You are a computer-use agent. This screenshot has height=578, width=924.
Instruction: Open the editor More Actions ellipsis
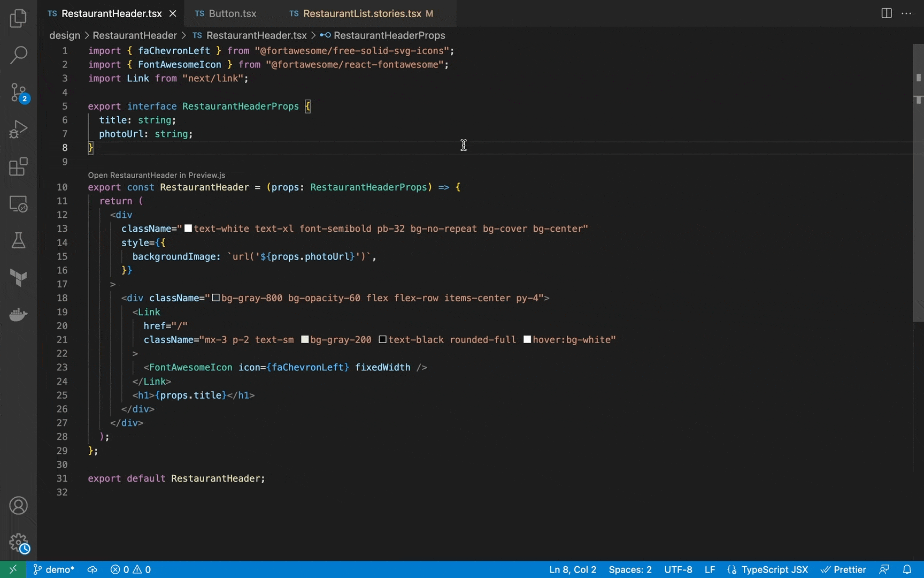pyautogui.click(x=906, y=13)
